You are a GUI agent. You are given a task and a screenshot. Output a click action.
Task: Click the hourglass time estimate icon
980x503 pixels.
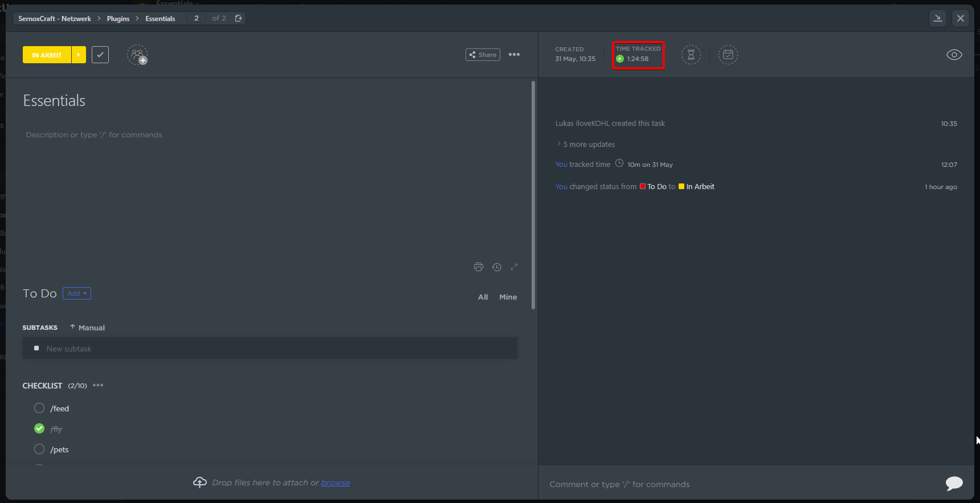tap(691, 55)
